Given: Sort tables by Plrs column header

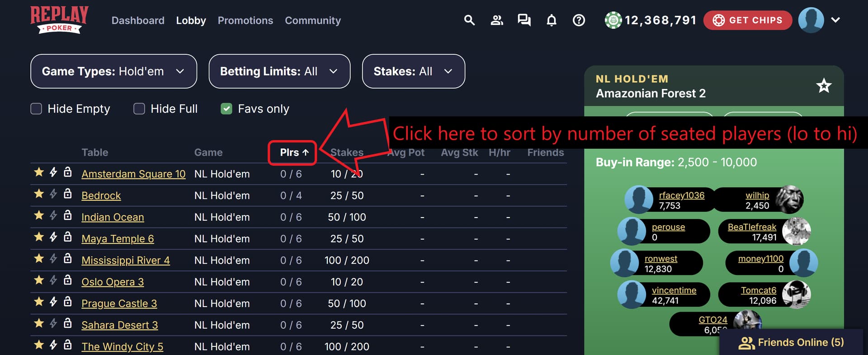Looking at the screenshot, I should point(294,152).
